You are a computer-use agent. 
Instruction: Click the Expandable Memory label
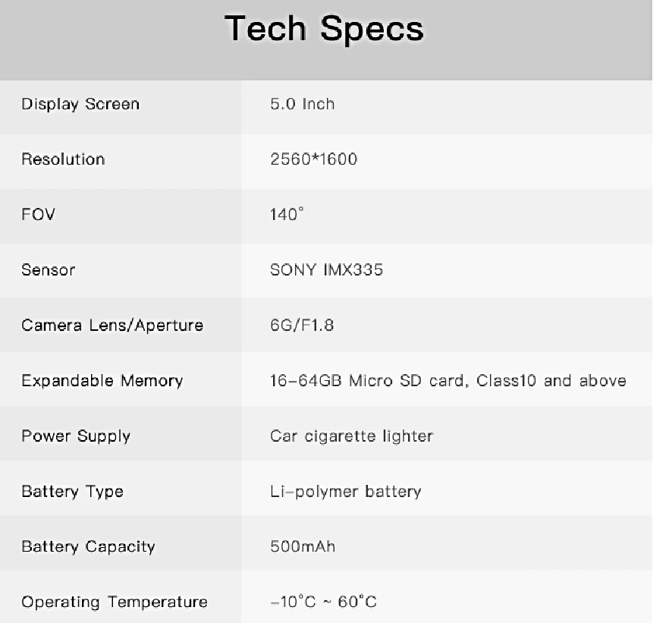102,381
